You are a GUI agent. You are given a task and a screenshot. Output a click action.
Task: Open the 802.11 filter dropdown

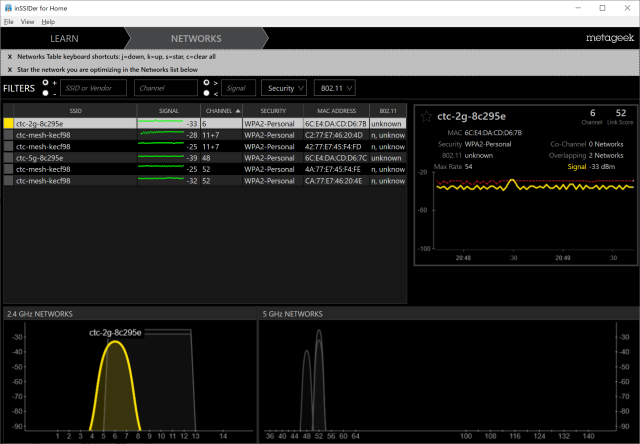point(335,88)
